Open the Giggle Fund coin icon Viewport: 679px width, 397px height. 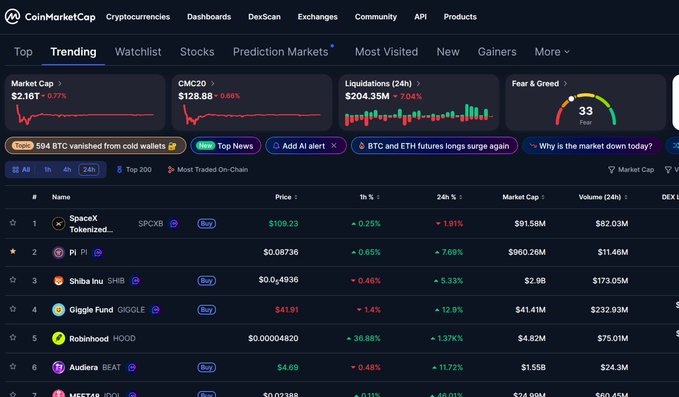58,310
